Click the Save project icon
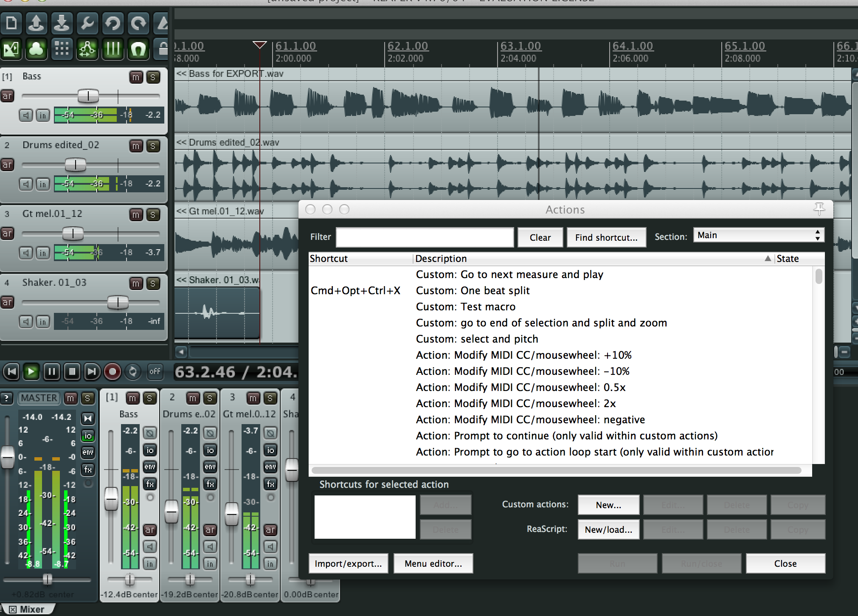This screenshot has height=616, width=858. point(62,23)
